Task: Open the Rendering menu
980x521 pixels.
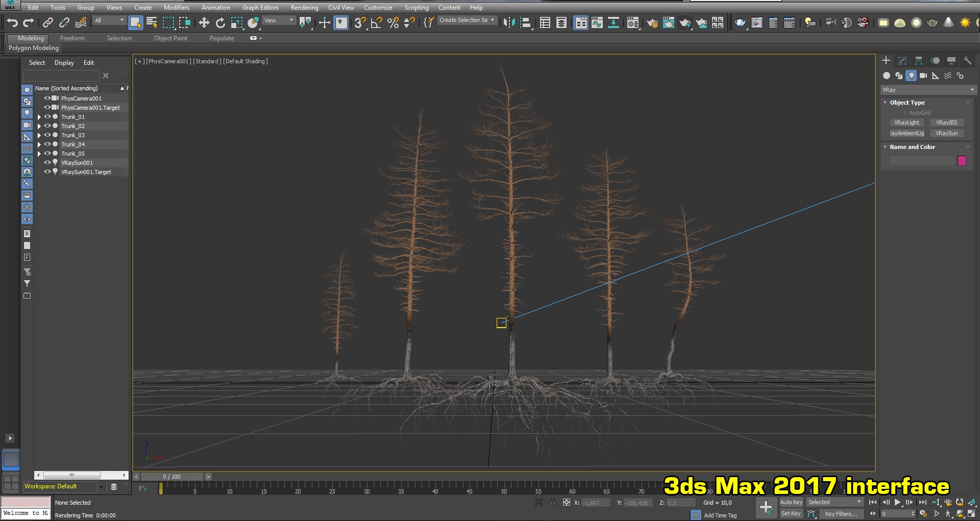Action: point(304,8)
